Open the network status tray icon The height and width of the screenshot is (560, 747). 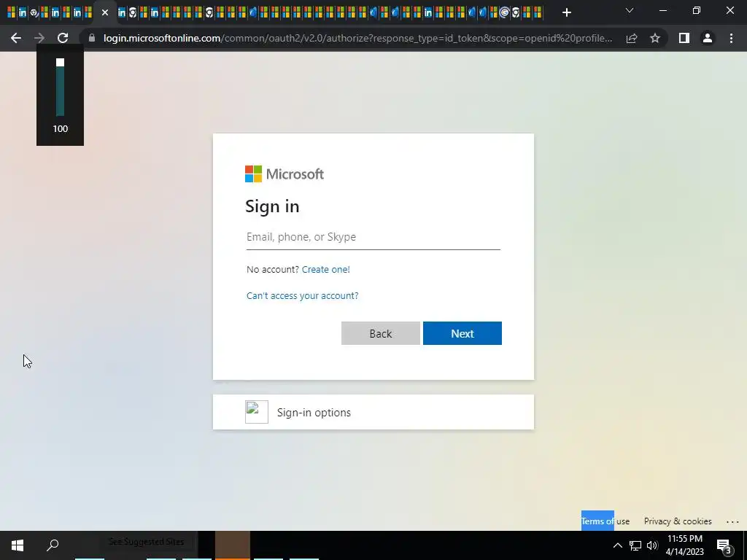[x=635, y=545]
